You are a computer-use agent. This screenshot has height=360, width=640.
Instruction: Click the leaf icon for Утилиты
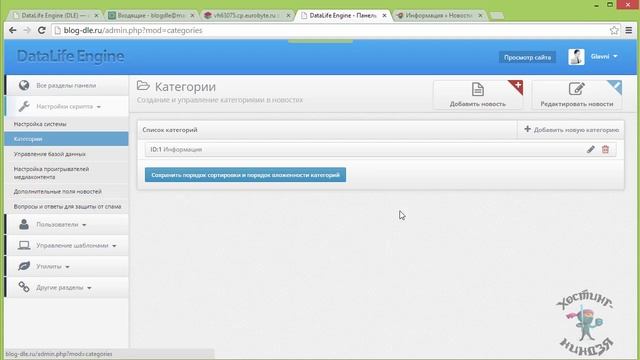pos(24,266)
